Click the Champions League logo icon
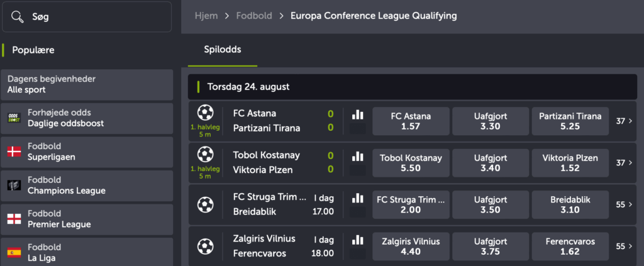 (14, 186)
